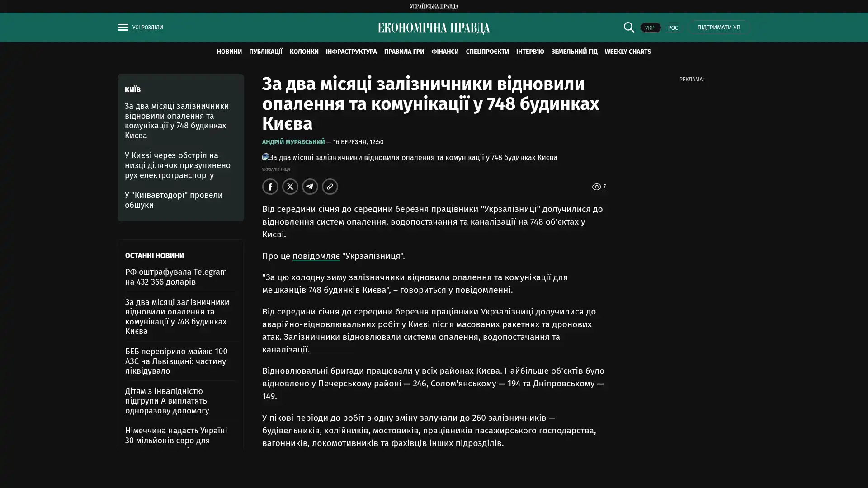This screenshot has height=488, width=868.
Task: Follow the повідомляє hyperlink in the article
Action: (316, 256)
